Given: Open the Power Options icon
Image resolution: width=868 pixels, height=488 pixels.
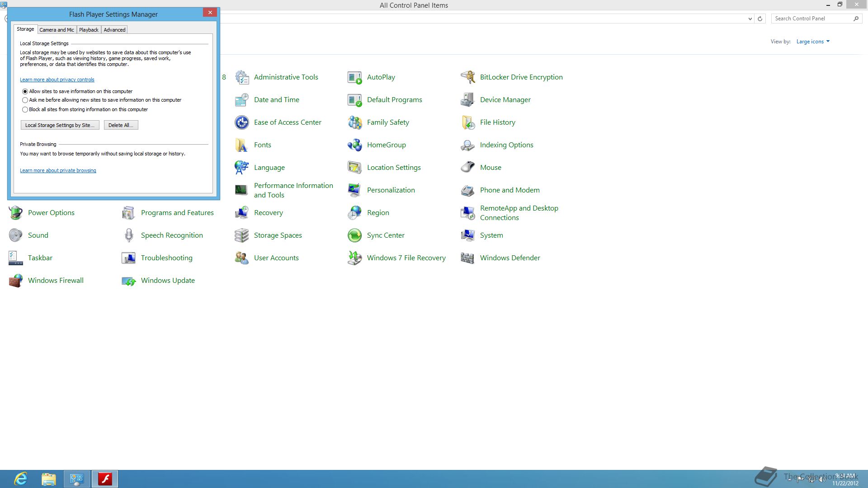Looking at the screenshot, I should [16, 213].
